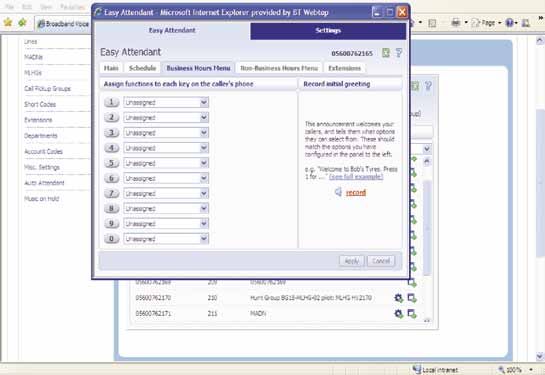Open the Unassigned dropdown for key 3
545x375 pixels.
coord(166,133)
